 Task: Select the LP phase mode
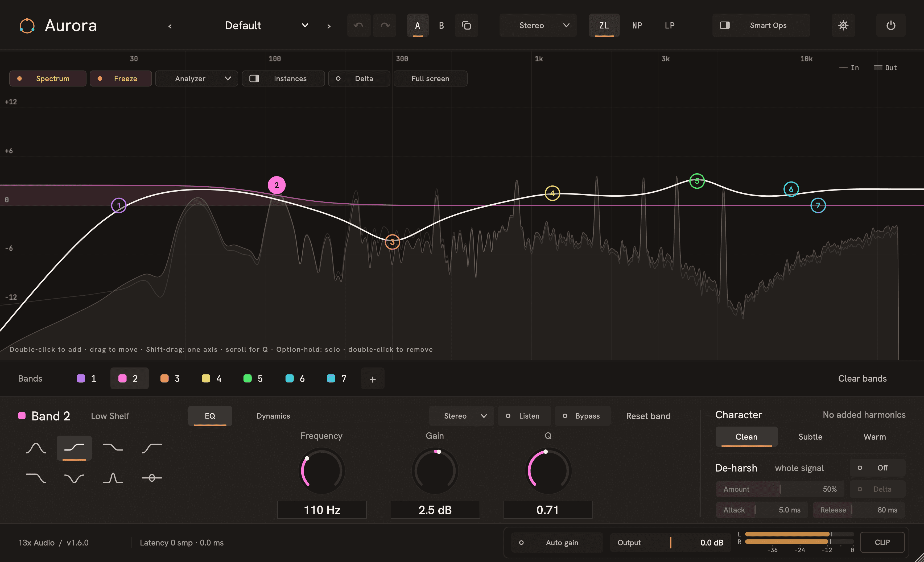tap(669, 26)
